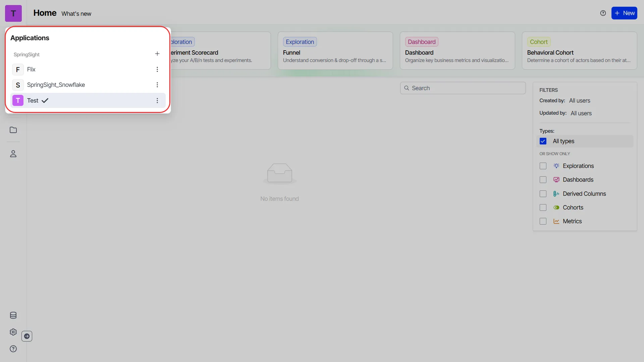Click the SpringSight organization label
The image size is (644, 362).
pyautogui.click(x=26, y=54)
